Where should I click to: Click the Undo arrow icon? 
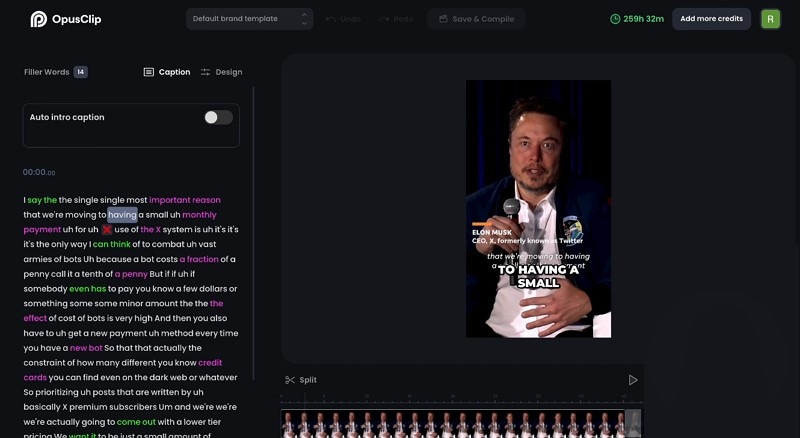tap(331, 19)
